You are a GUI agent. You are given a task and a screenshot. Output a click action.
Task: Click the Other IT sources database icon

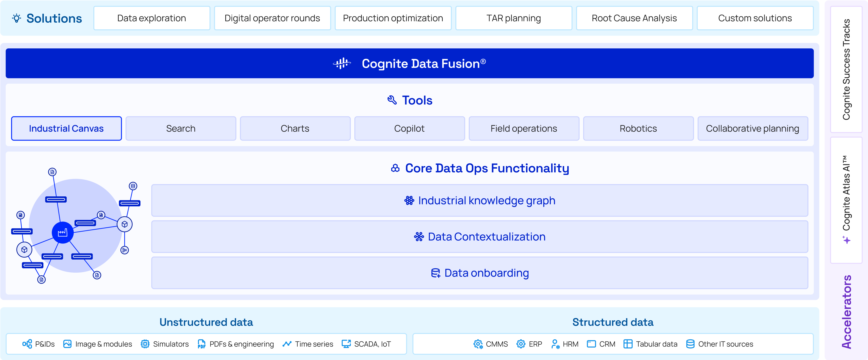pos(690,344)
